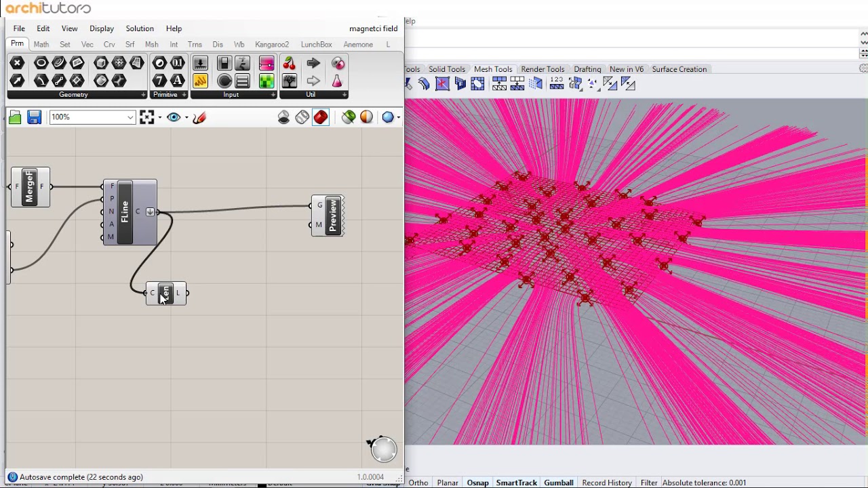868x488 pixels.
Task: Click the pink-star mesh tool icon in Rhino toolbar
Action: click(x=442, y=83)
